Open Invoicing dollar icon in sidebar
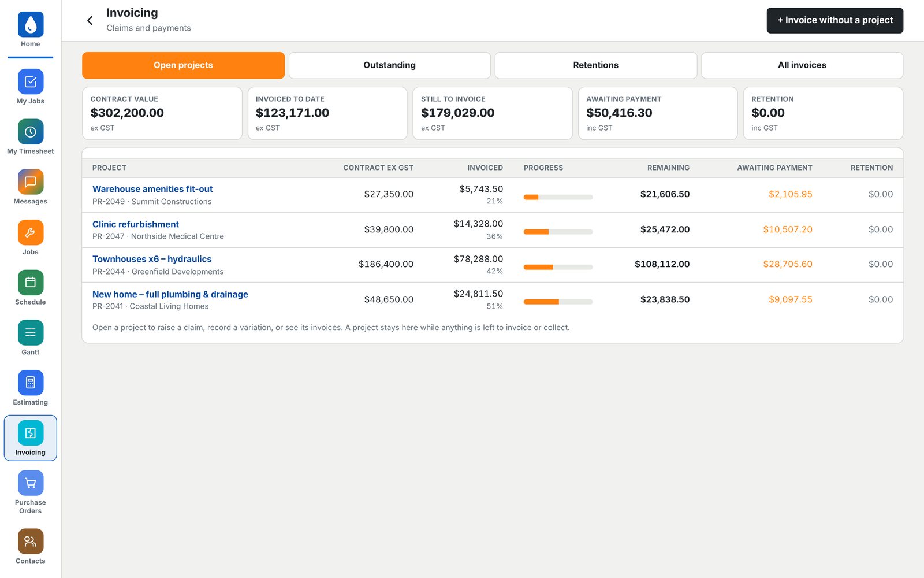 tap(31, 433)
